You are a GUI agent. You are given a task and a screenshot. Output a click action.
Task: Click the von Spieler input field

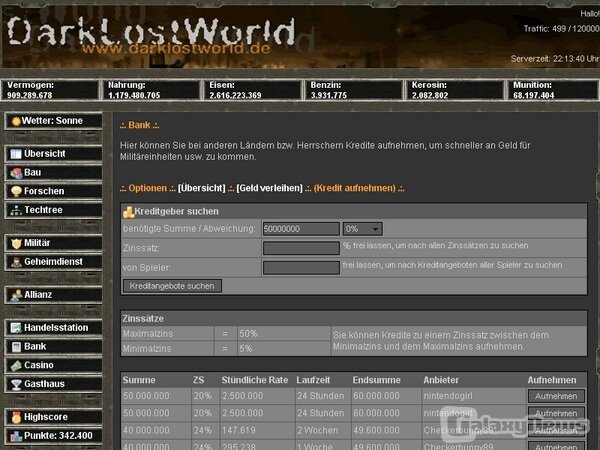click(301, 268)
